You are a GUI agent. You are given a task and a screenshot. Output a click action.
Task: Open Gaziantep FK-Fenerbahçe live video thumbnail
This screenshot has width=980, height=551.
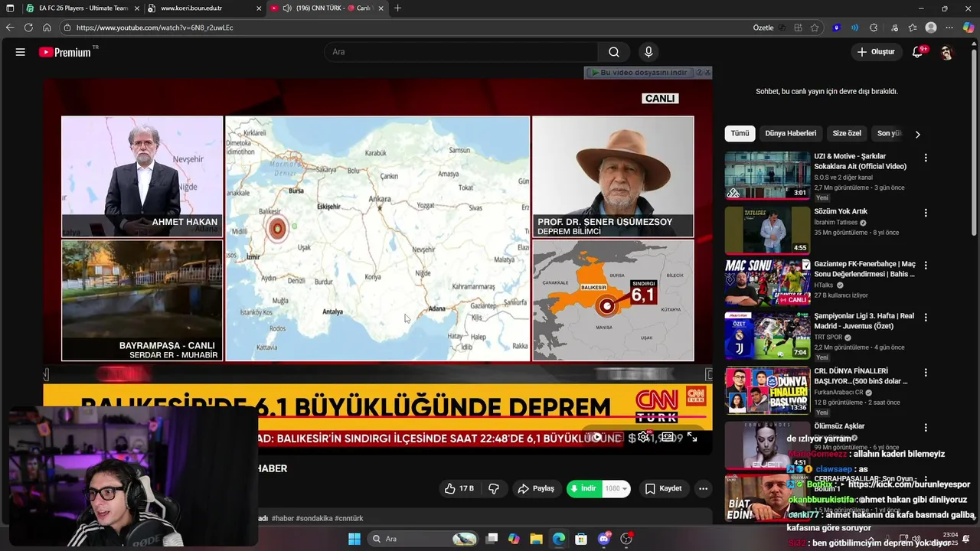pyautogui.click(x=767, y=282)
